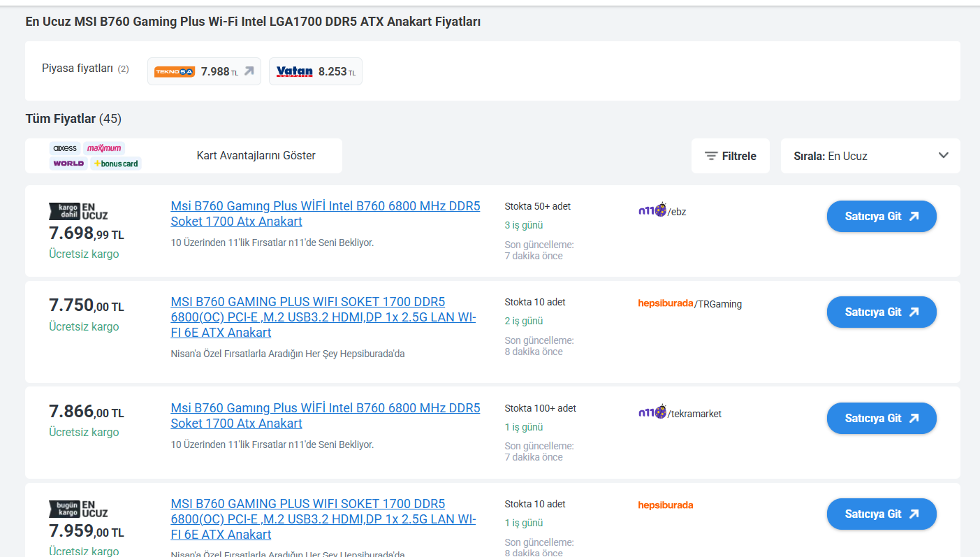The height and width of the screenshot is (557, 980).
Task: Click the hepsiburada logo for seller TRGaming
Action: [666, 303]
